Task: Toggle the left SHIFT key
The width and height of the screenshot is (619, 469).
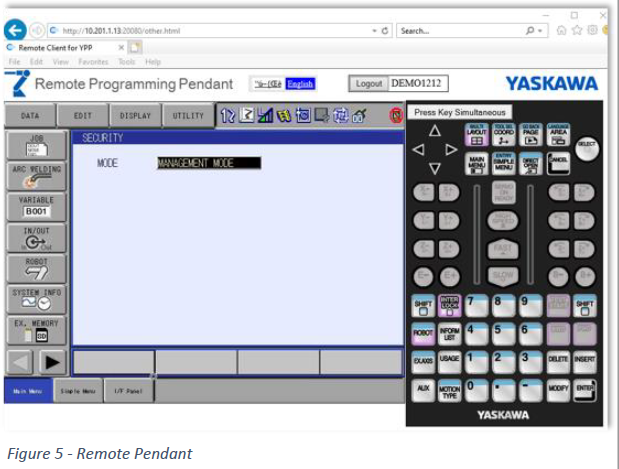Action: pyautogui.click(x=423, y=306)
